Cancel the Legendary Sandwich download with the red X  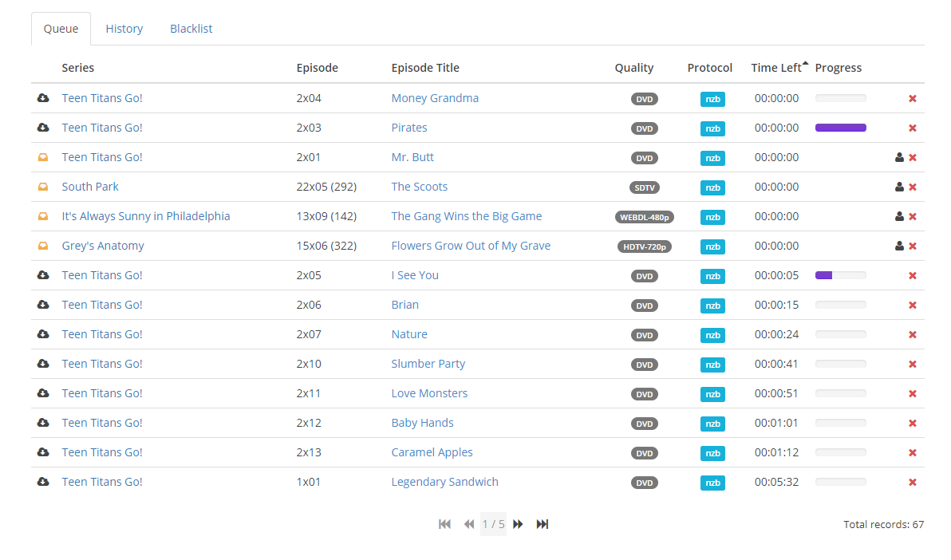click(912, 482)
